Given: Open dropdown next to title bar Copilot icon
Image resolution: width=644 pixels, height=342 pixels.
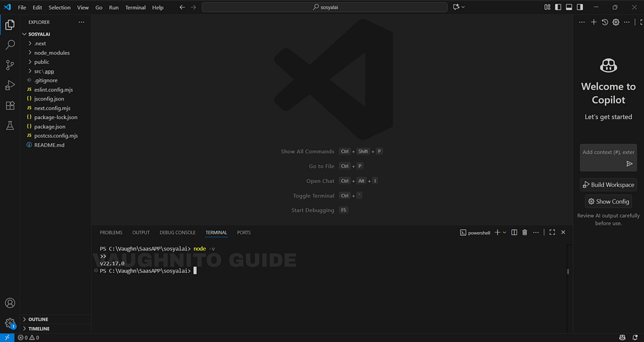Looking at the screenshot, I should click(463, 7).
